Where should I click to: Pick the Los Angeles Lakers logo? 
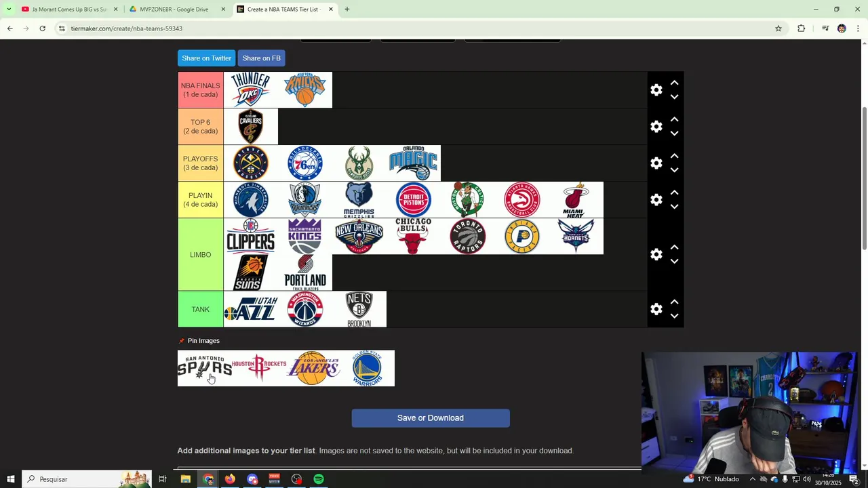click(x=313, y=369)
